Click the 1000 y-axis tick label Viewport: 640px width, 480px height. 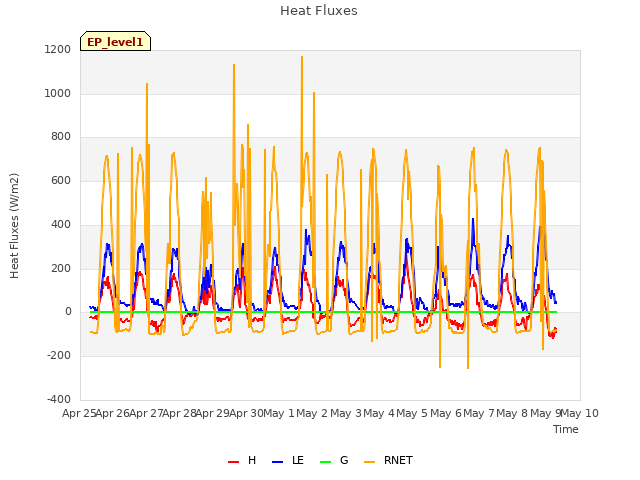(58, 93)
